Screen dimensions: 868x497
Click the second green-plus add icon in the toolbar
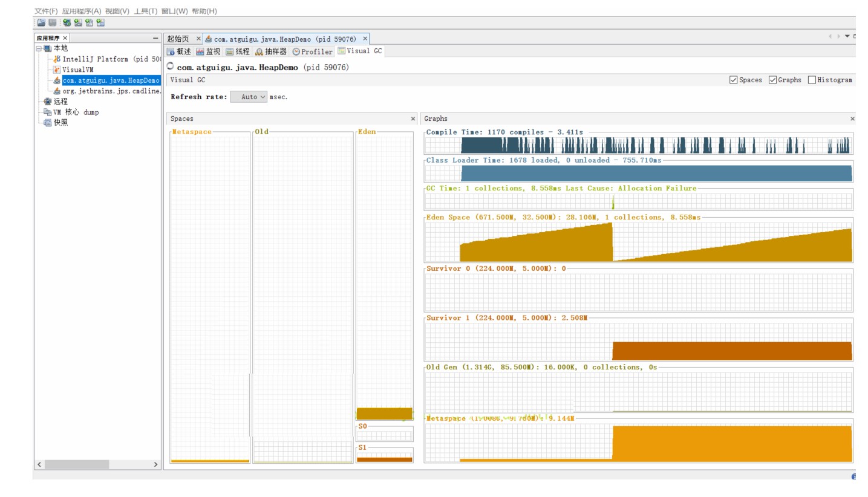pos(78,22)
